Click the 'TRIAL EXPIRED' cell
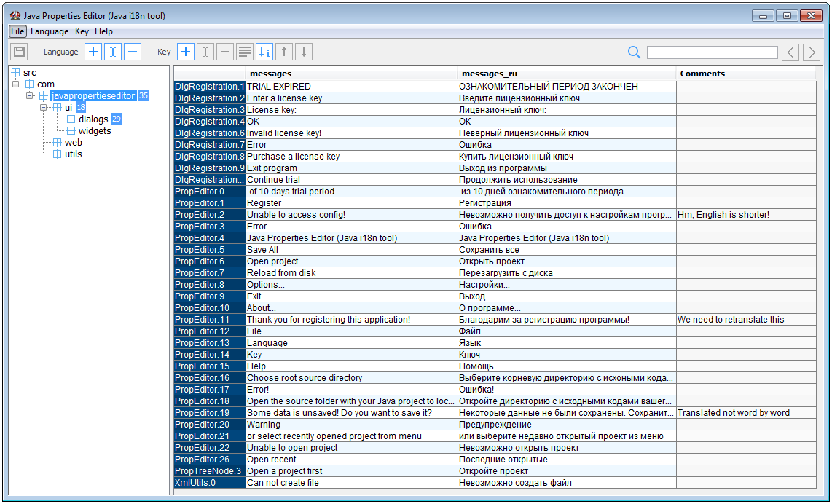This screenshot has height=504, width=832. [x=351, y=87]
